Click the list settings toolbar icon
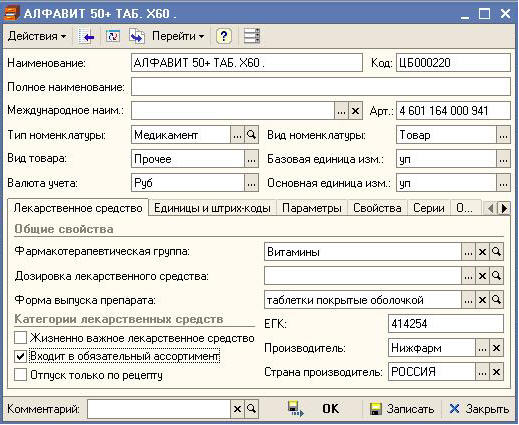The height and width of the screenshot is (425, 519). pos(252,36)
